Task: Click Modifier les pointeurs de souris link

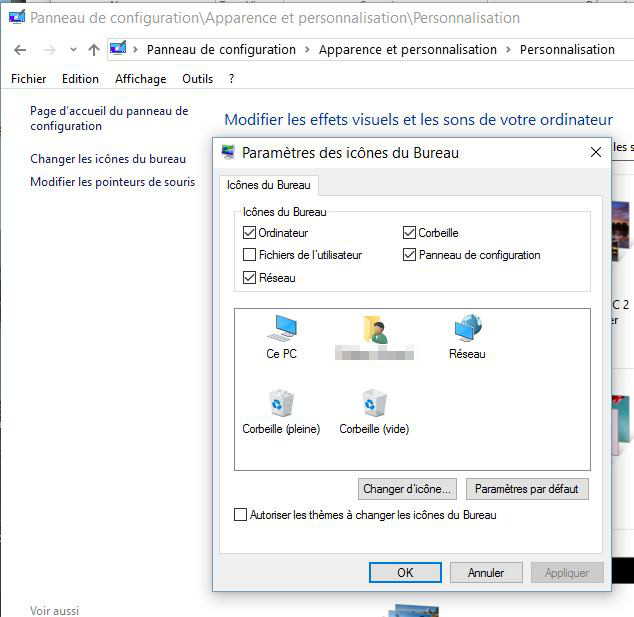Action: tap(112, 182)
